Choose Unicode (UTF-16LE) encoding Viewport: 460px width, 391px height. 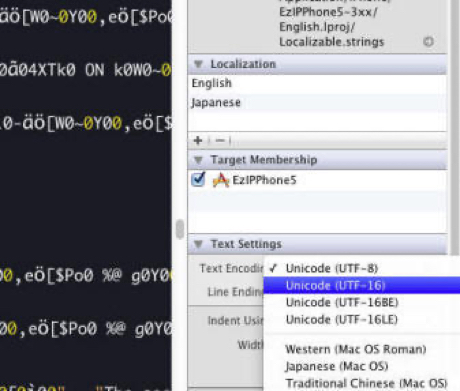pyautogui.click(x=362, y=320)
